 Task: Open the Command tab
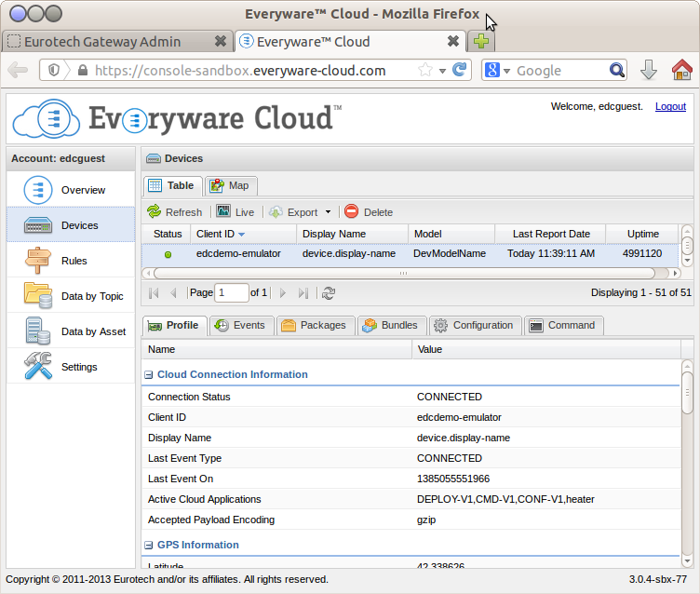[x=564, y=325]
